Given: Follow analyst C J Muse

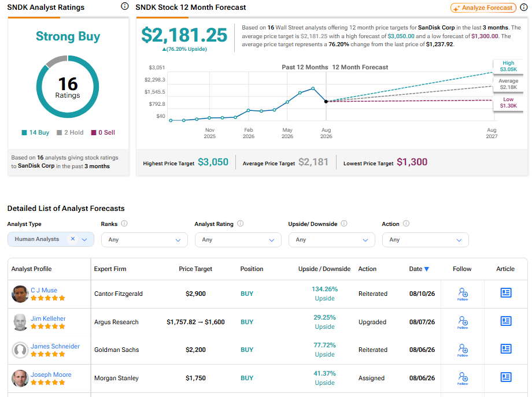Looking at the screenshot, I should [x=463, y=294].
